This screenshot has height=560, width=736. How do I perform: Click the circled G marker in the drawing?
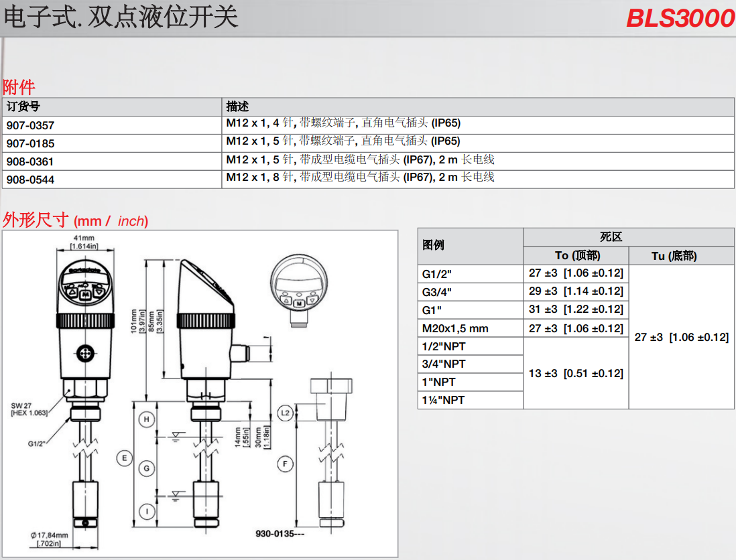pos(146,468)
